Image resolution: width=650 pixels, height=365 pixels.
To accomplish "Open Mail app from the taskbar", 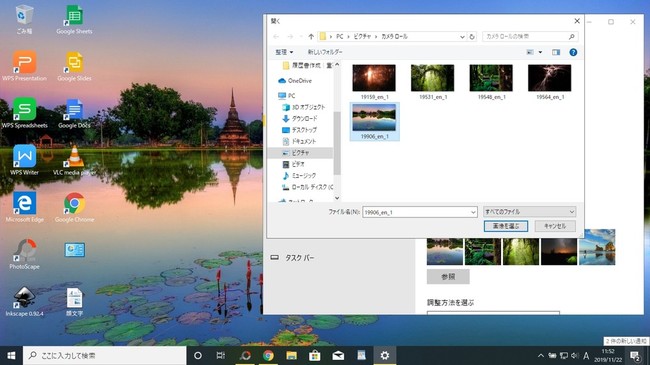I will point(338,355).
